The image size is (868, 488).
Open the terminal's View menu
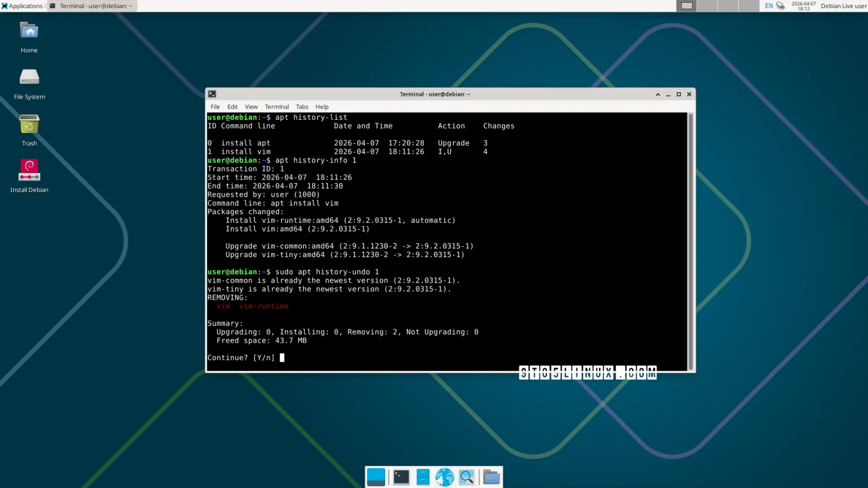pyautogui.click(x=251, y=107)
